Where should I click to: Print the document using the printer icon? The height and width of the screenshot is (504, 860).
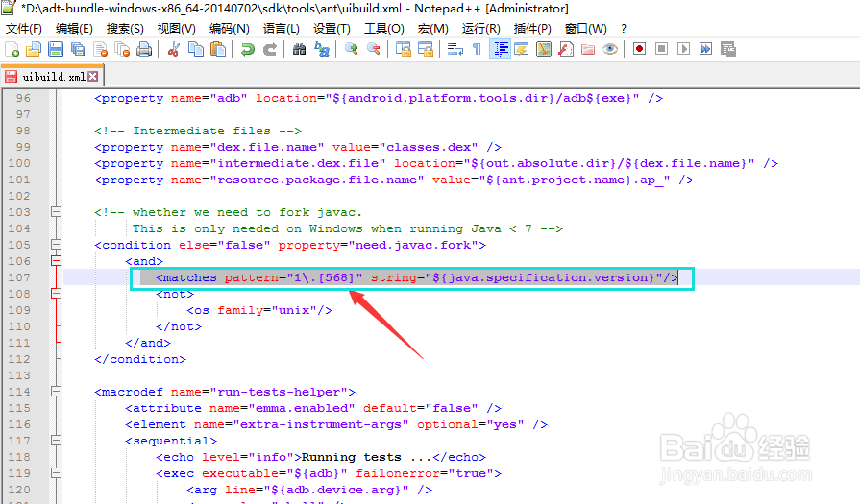click(144, 49)
